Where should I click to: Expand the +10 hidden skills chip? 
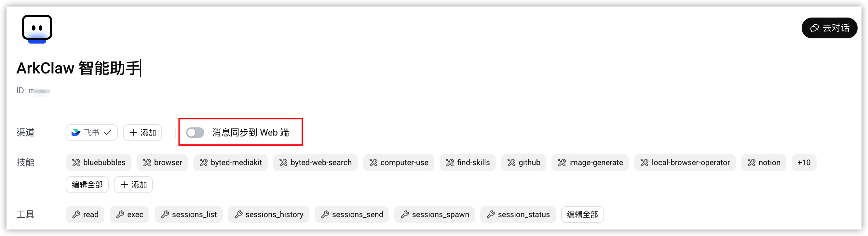click(804, 163)
